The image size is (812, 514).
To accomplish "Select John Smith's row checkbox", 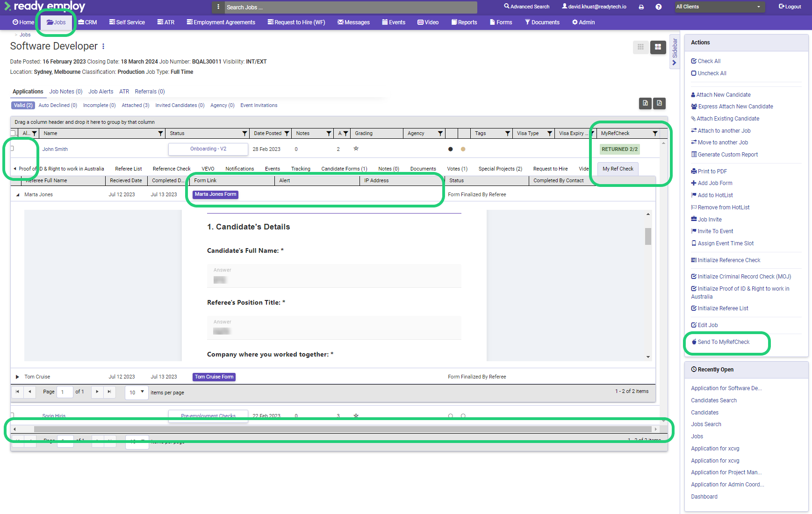I will 12,148.
